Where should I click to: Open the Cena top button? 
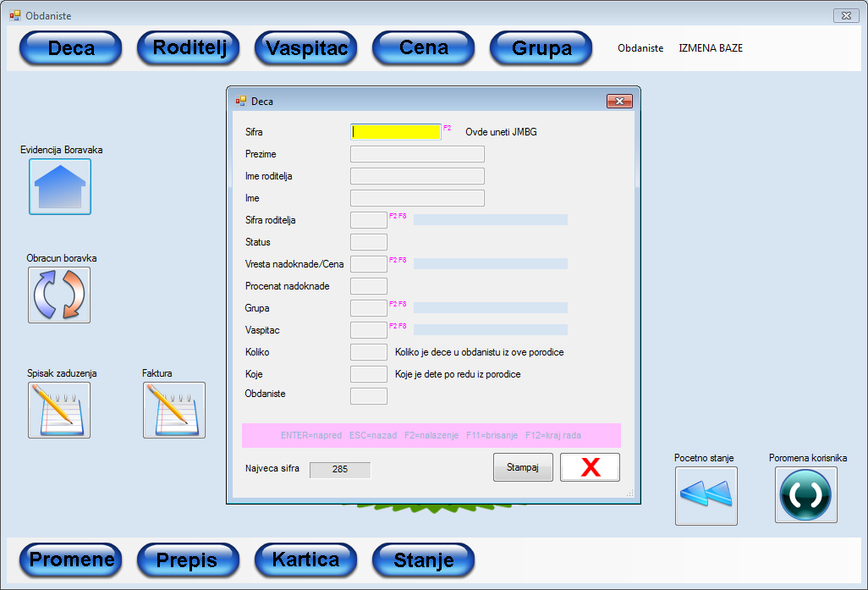424,48
